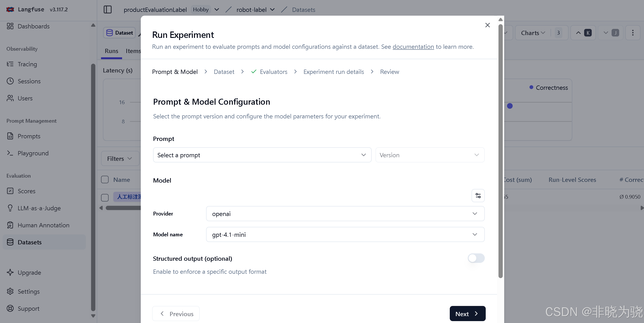Image resolution: width=644 pixels, height=323 pixels.
Task: Open the Provider dropdown showing openai
Action: tap(345, 213)
